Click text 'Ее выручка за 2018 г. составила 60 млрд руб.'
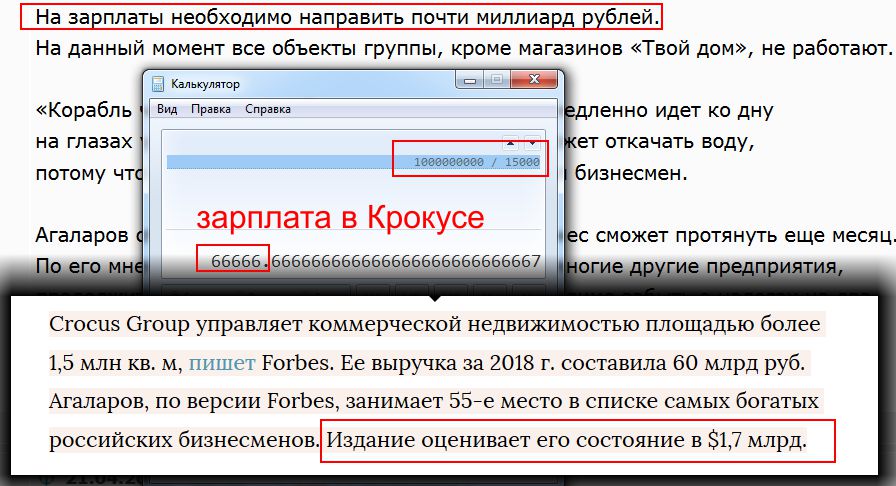Viewport: 896px width, 486px height. [x=573, y=362]
